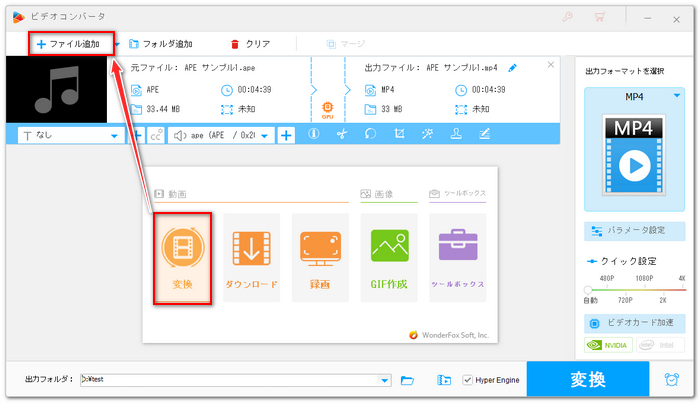Toggle Intel acceleration option
The image size is (700, 403).
(660, 345)
